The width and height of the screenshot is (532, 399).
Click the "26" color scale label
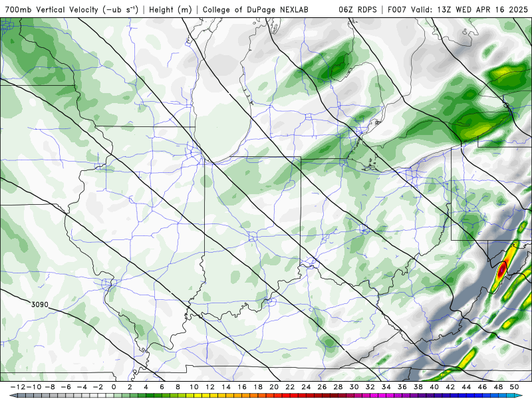click(x=322, y=387)
